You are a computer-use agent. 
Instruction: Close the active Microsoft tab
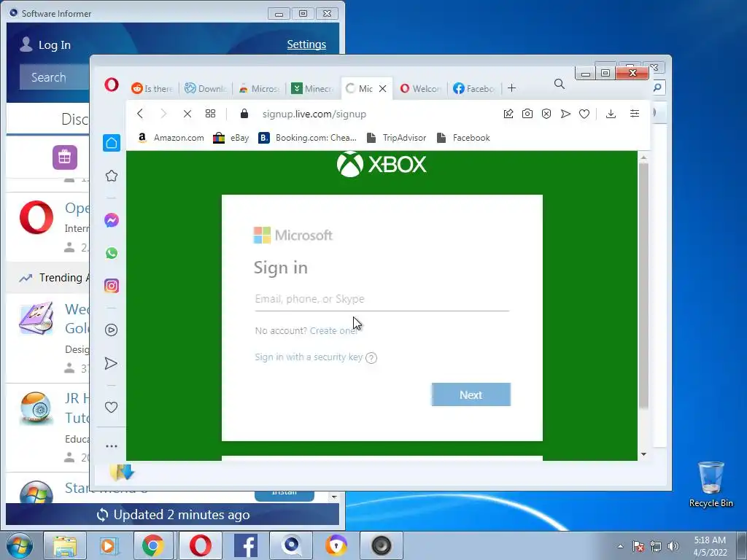[x=382, y=88]
